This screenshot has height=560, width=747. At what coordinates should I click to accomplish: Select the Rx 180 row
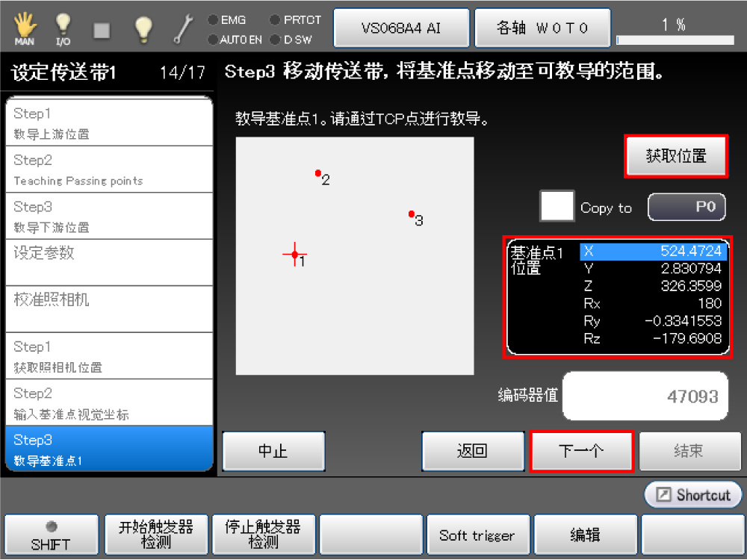pos(653,304)
